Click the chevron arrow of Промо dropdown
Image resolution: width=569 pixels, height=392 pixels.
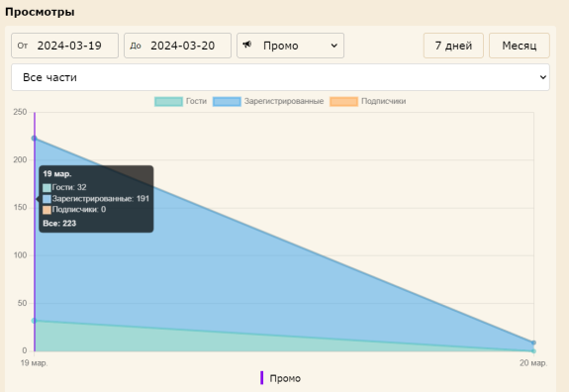point(334,46)
